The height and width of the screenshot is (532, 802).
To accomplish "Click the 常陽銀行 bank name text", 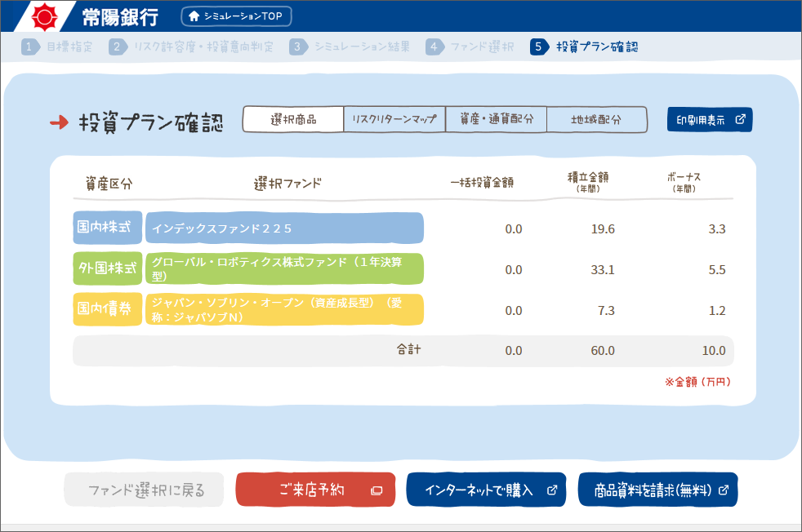I will click(120, 17).
